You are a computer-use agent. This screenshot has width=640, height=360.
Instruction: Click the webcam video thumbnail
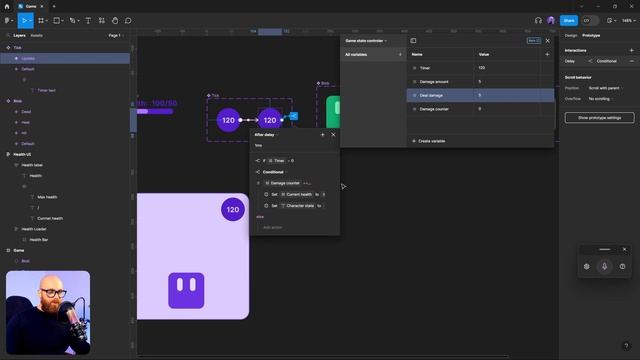click(48, 313)
